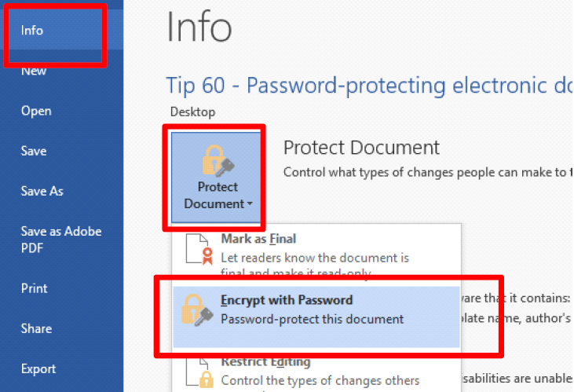The width and height of the screenshot is (574, 392).
Task: Click the Protect Document heading text
Action: 361,148
